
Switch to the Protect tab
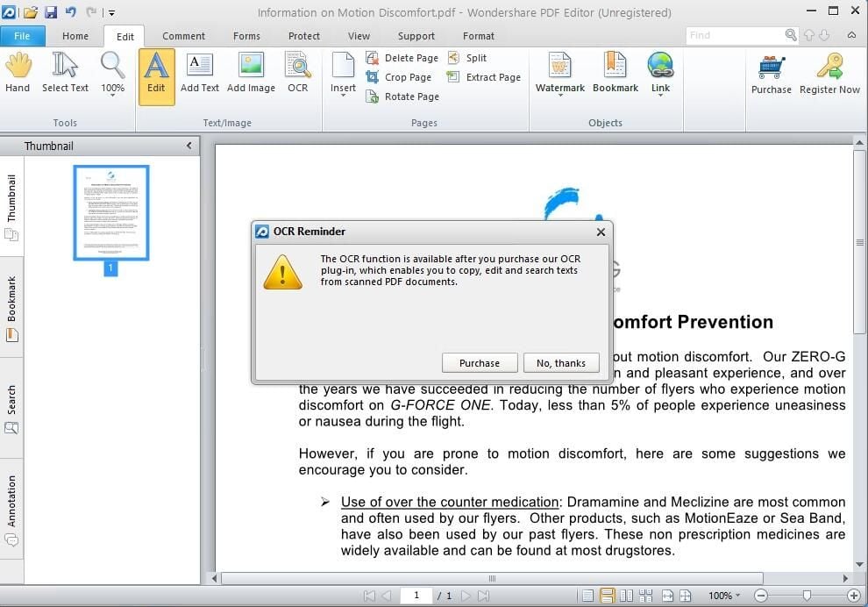point(304,36)
